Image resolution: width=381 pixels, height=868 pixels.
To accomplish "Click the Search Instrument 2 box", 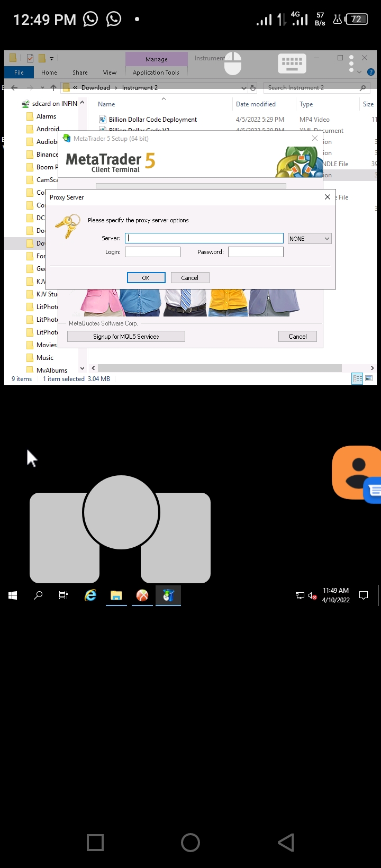I will click(316, 88).
